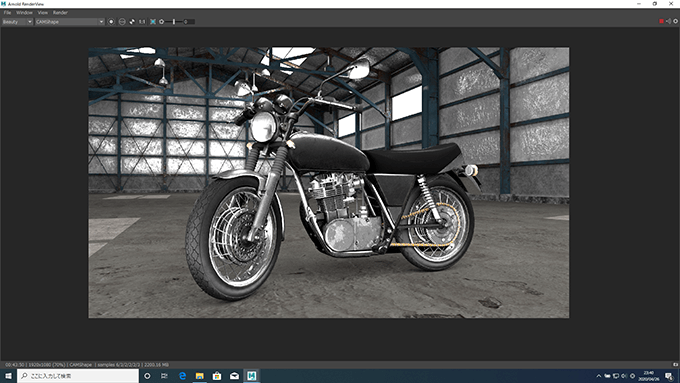This screenshot has height=383, width=680.
Task: Stop the render with red button
Action: [x=661, y=21]
